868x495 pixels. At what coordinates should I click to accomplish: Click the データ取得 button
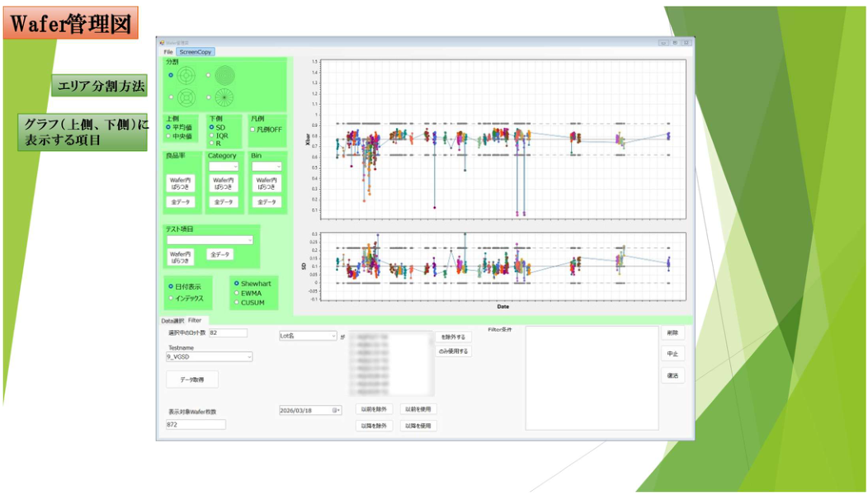click(192, 379)
